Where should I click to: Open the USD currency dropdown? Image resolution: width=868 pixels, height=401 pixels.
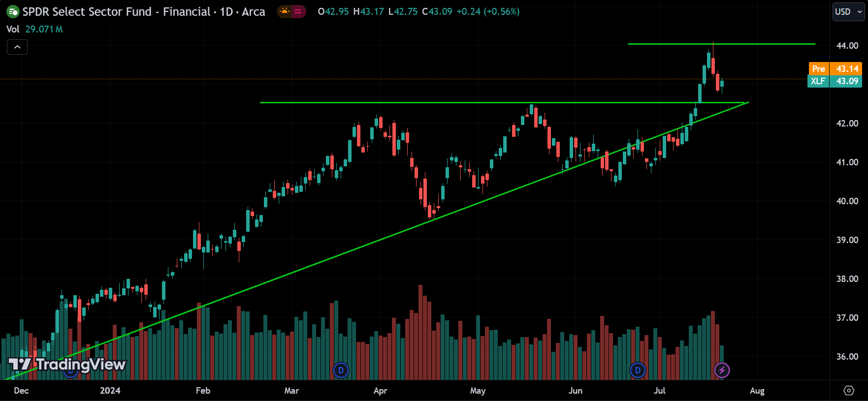tap(849, 11)
